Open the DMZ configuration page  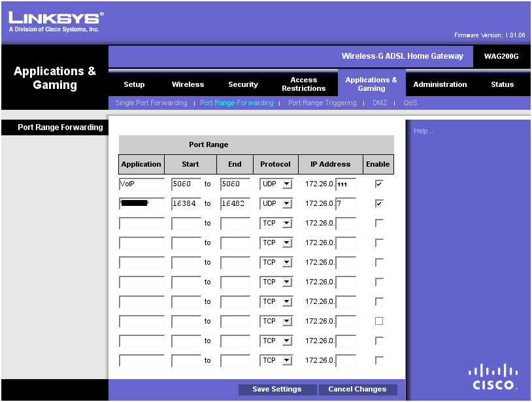point(379,103)
